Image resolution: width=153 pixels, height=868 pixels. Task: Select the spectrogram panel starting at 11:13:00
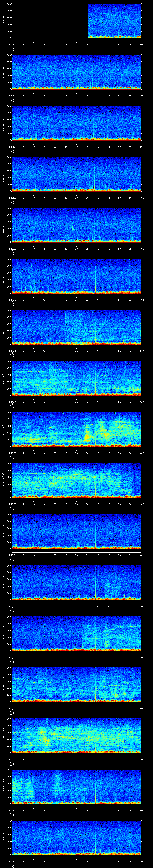pos(77,225)
